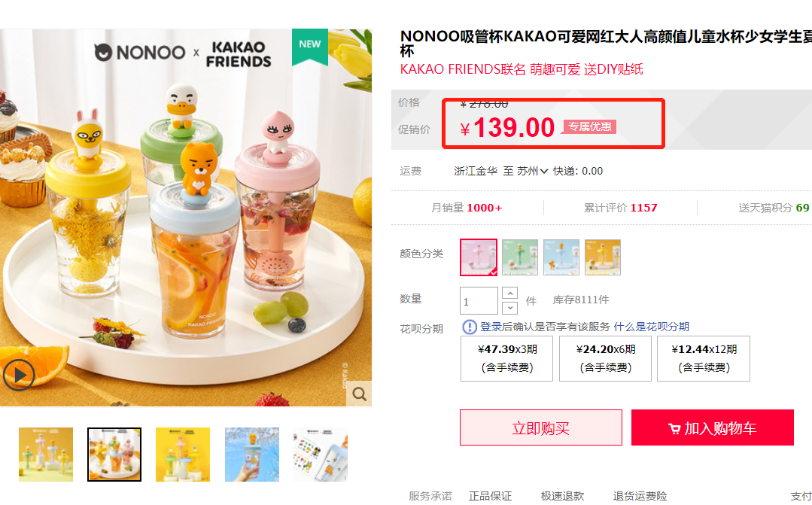Select the green color option

click(520, 257)
